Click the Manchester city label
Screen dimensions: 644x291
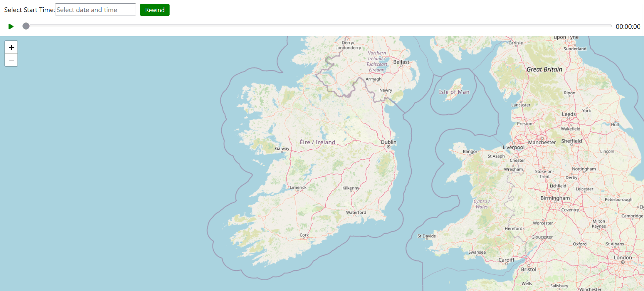[542, 142]
